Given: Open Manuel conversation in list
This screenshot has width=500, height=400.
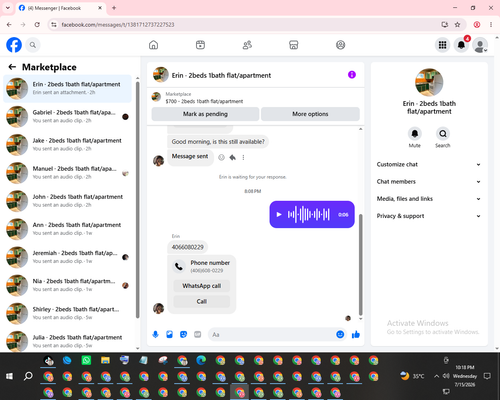Looking at the screenshot, I should click(67, 173).
